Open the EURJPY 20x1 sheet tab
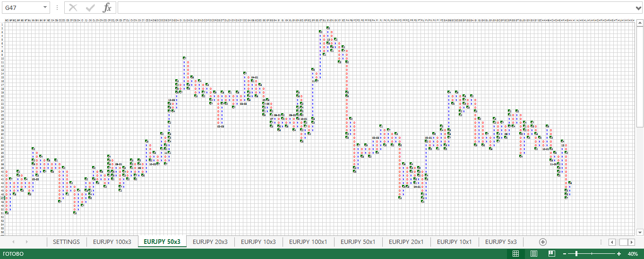Image resolution: width=644 pixels, height=259 pixels. click(406, 242)
